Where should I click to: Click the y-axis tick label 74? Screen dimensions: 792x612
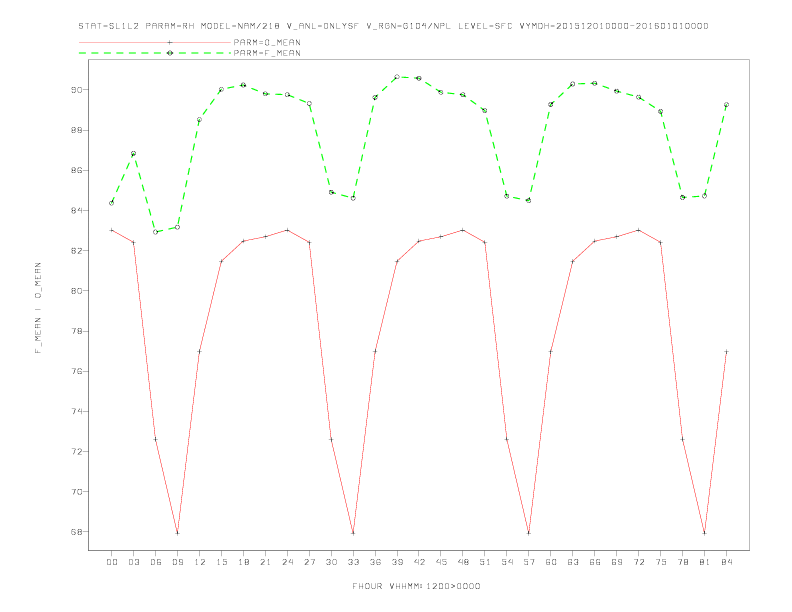[76, 411]
